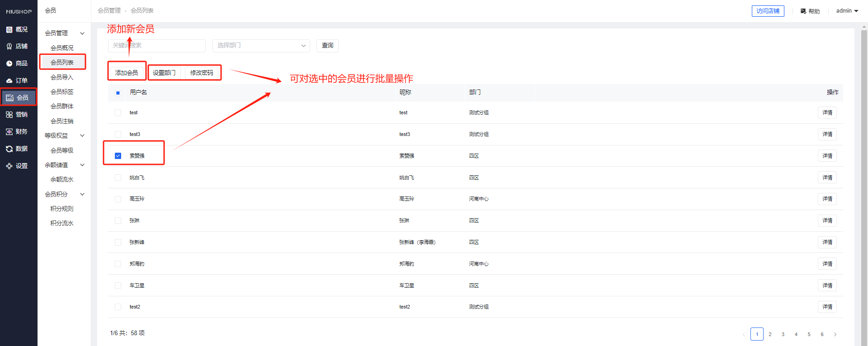
Task: Select 积分规则 in the side menu
Action: (62, 209)
